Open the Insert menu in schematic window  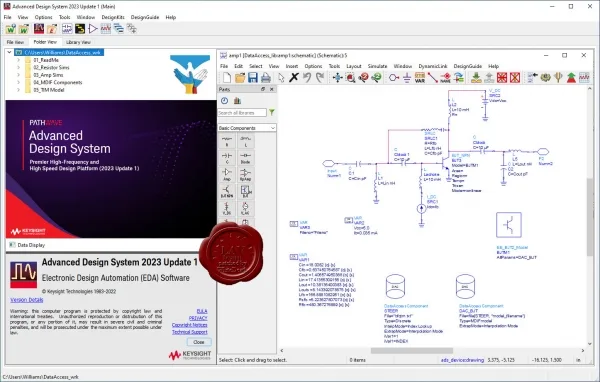point(292,66)
